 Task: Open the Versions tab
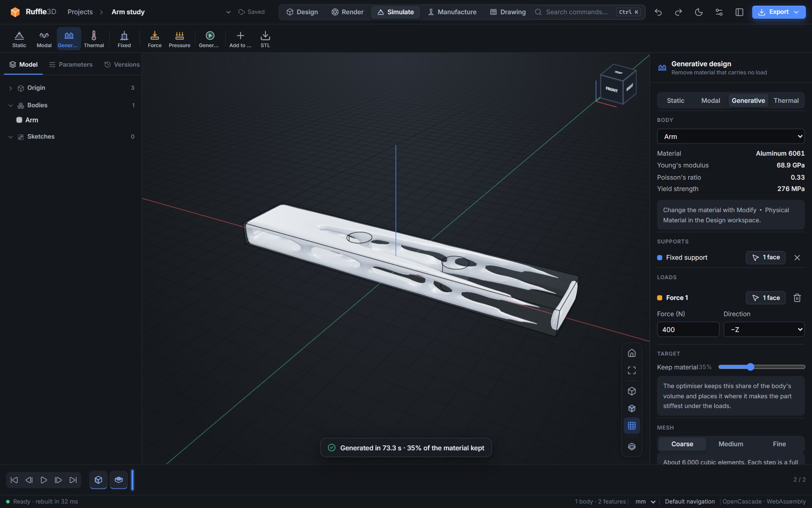point(122,65)
